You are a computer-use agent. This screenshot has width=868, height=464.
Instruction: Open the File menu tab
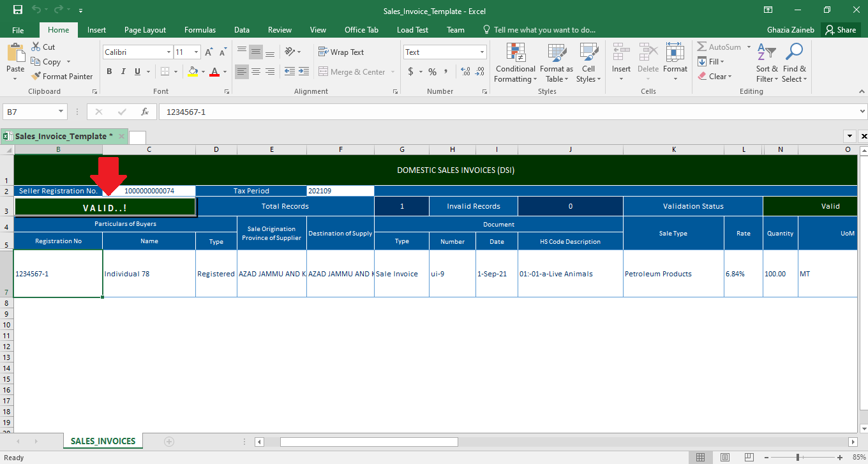pyautogui.click(x=18, y=30)
